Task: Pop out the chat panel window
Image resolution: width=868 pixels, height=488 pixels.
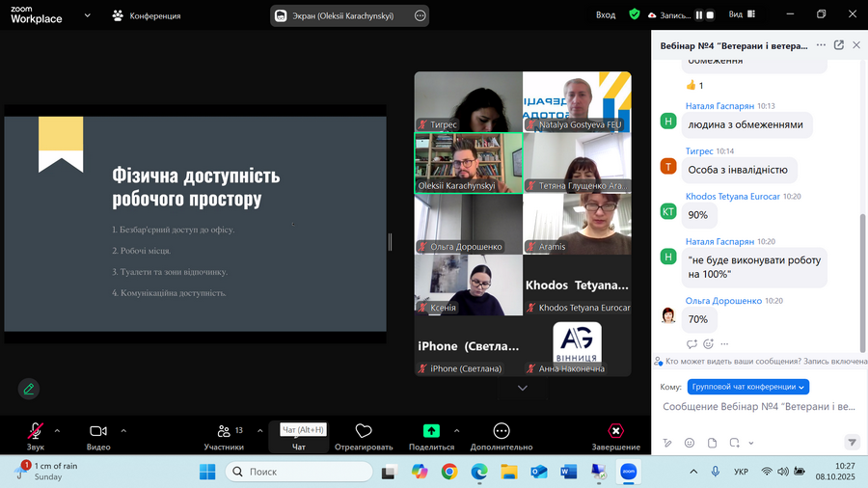Action: [838, 45]
